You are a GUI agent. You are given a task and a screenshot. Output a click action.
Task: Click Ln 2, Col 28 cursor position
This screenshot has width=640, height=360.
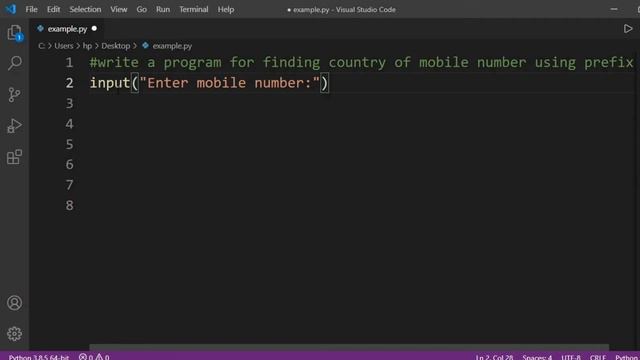(494, 357)
